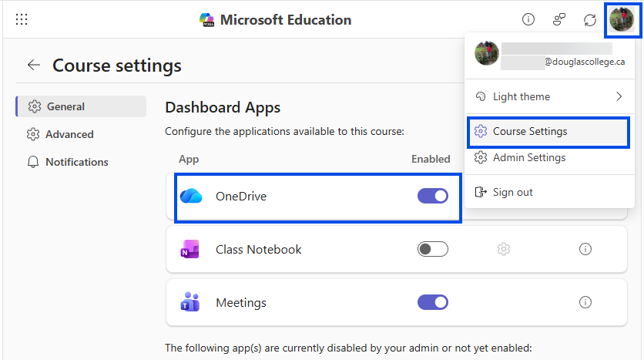Click the douglascollege.ca email address
The image size is (644, 360).
point(585,62)
